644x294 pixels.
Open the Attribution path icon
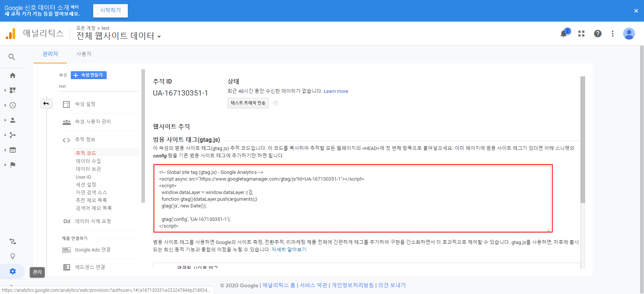tap(13, 241)
